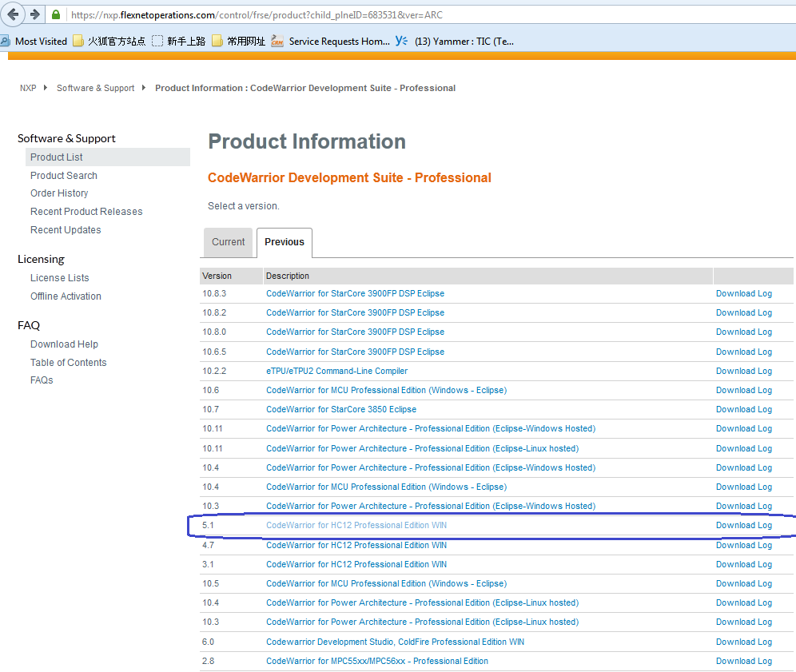Open version 10.5 MCU Professional Edition link
Screen dimensions: 796x672
click(x=386, y=583)
